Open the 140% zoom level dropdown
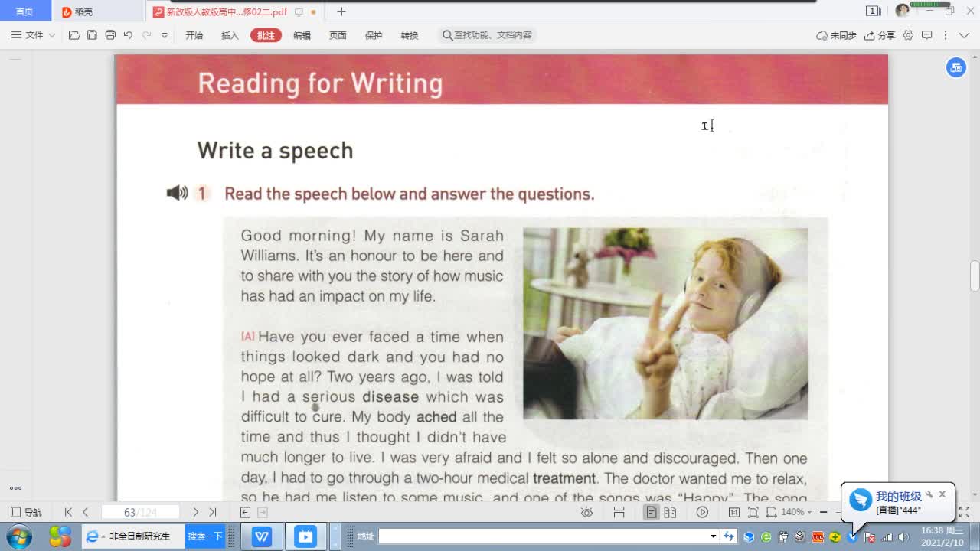 796,512
